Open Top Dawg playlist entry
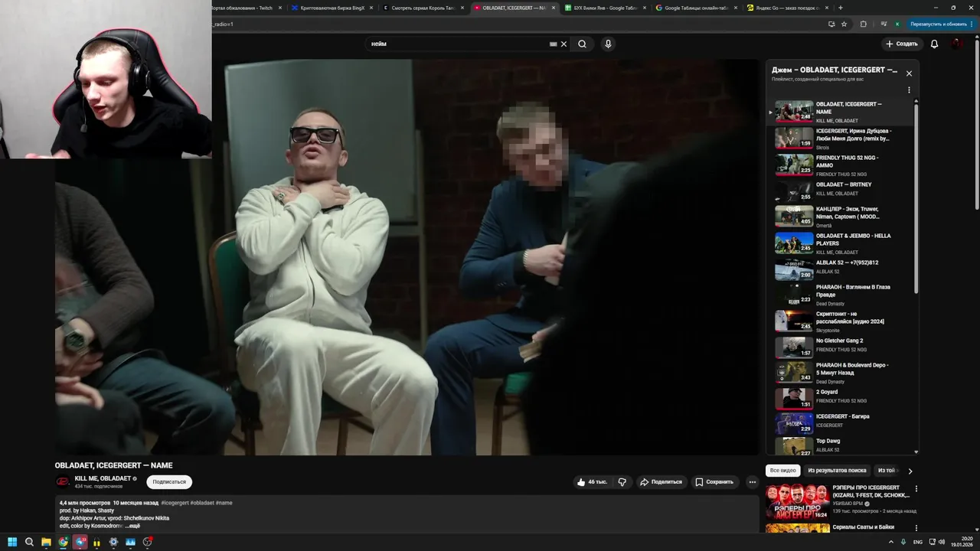 [x=842, y=446]
